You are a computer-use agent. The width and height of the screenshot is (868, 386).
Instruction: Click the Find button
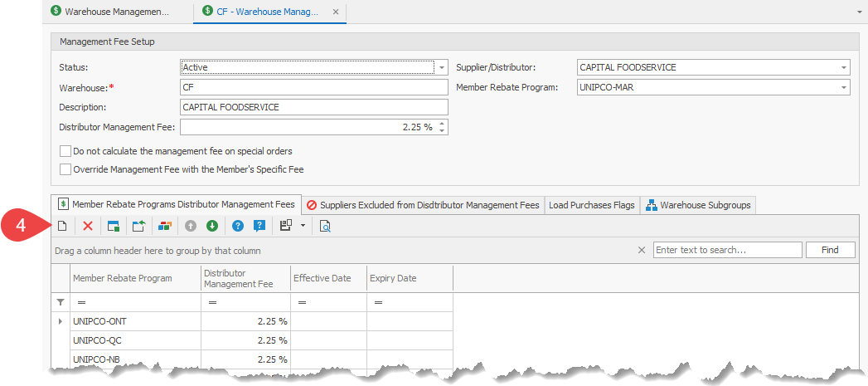(x=830, y=250)
